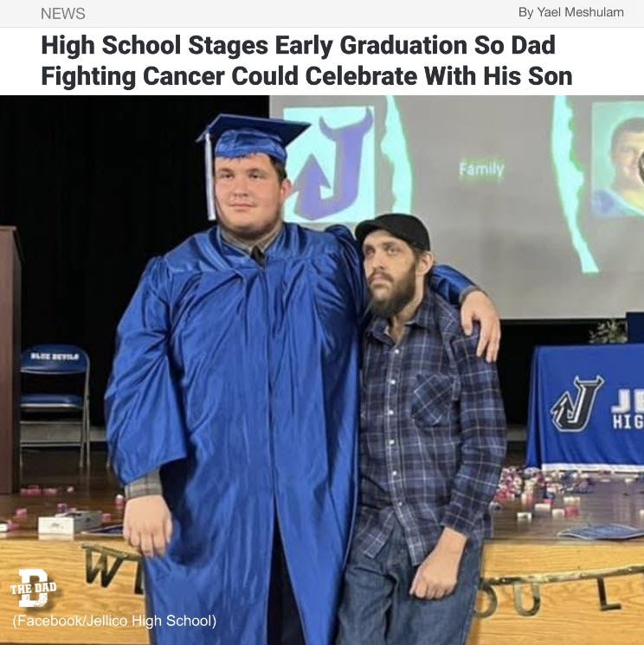Click the portrait photo on projected slide
This screenshot has height=645, width=644.
coord(618,160)
